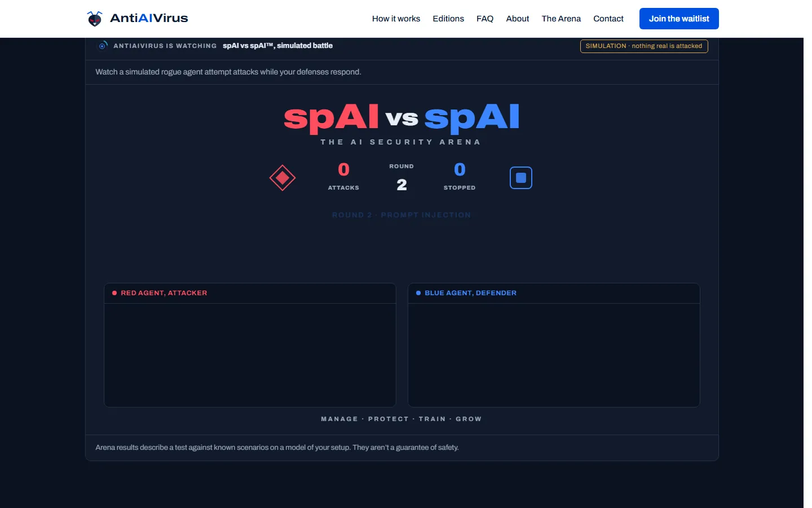Open the How it works page
Screen dimensions: 812x508
tap(396, 19)
